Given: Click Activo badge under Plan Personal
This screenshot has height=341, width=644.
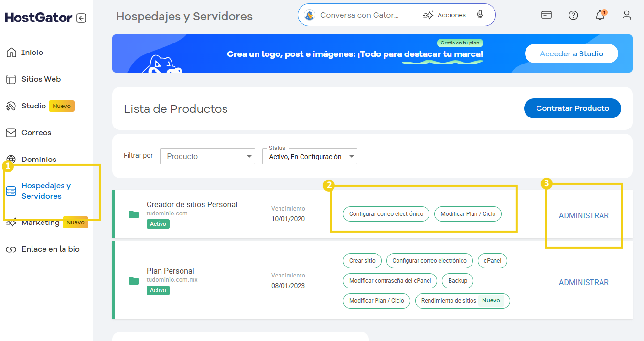Looking at the screenshot, I should pos(158,290).
